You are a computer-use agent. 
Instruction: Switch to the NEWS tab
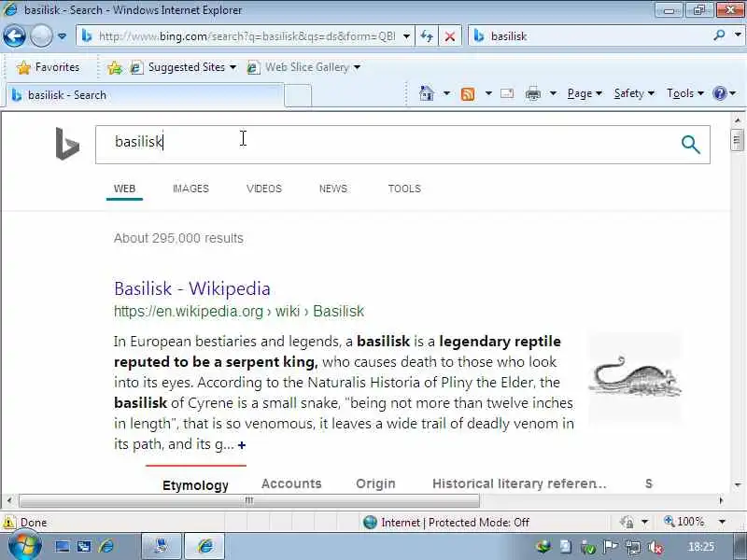pyautogui.click(x=333, y=189)
